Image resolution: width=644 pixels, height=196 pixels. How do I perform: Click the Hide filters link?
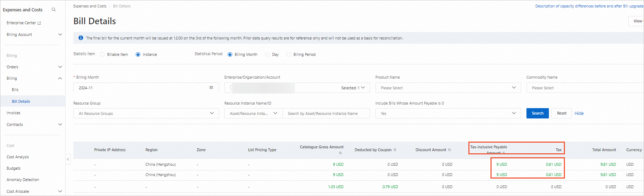579,113
